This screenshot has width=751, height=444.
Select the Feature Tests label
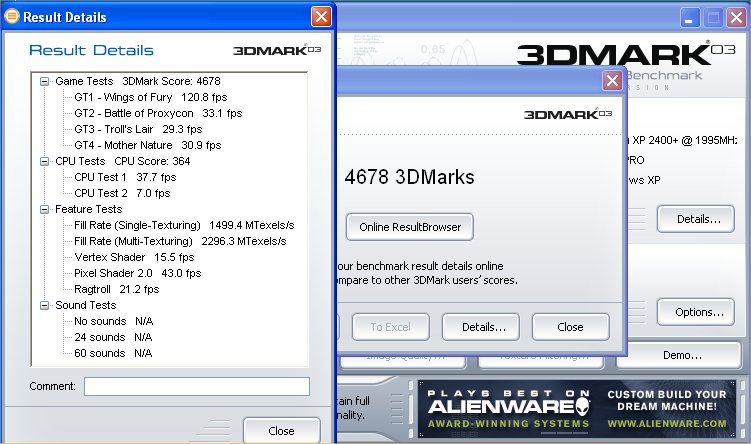pyautogui.click(x=89, y=209)
